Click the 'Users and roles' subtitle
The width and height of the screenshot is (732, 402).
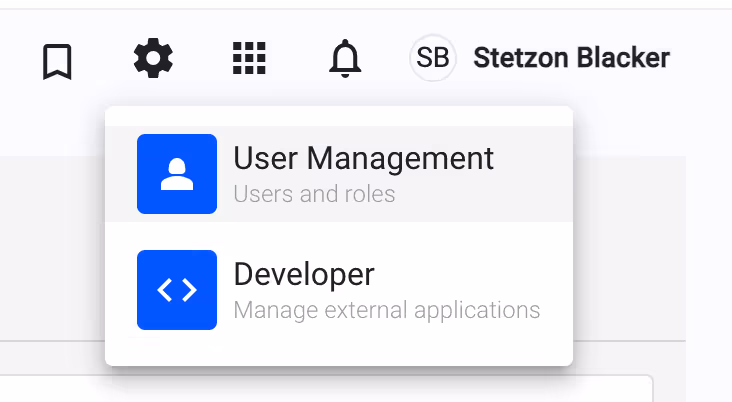coord(314,193)
